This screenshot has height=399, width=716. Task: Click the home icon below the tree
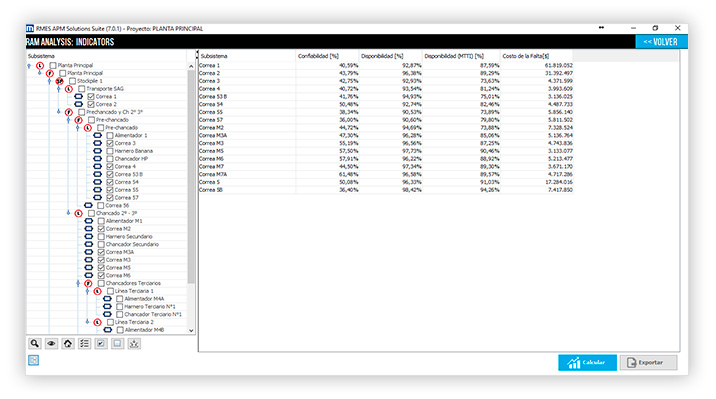68,344
